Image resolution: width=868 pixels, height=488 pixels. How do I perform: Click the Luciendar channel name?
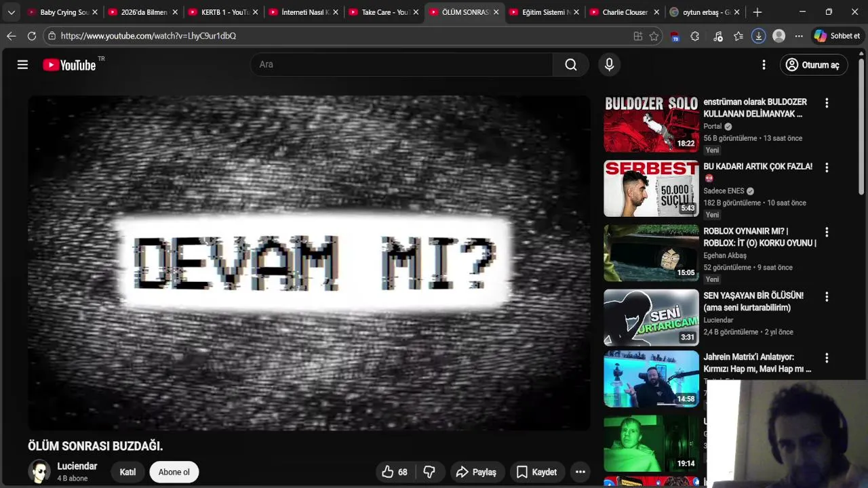[x=77, y=466]
